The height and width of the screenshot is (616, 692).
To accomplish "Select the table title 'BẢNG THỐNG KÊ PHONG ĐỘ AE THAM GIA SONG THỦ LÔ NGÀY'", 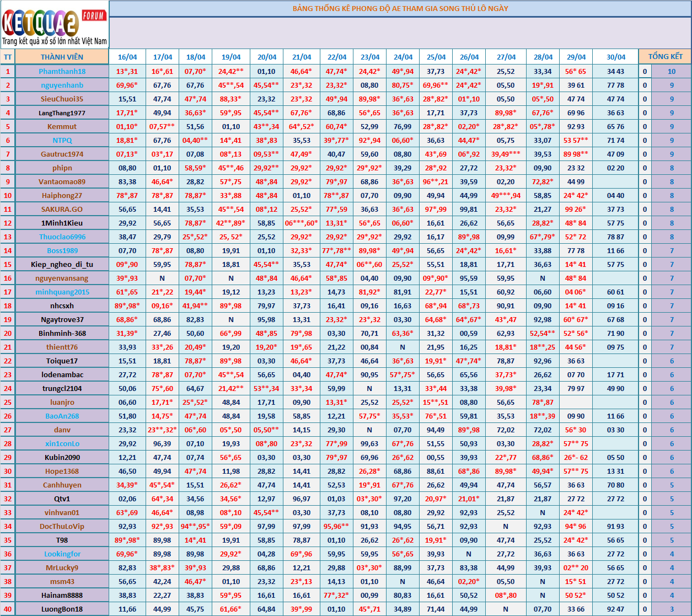I will (x=400, y=8).
